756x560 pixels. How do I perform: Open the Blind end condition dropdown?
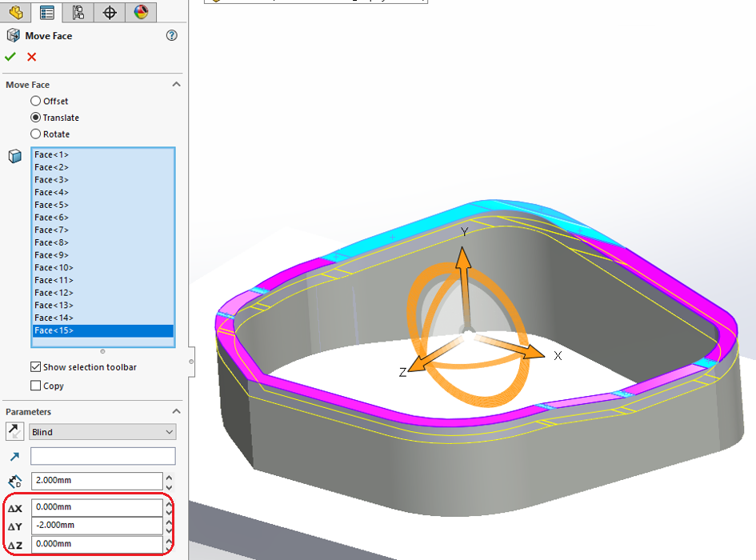tap(102, 432)
